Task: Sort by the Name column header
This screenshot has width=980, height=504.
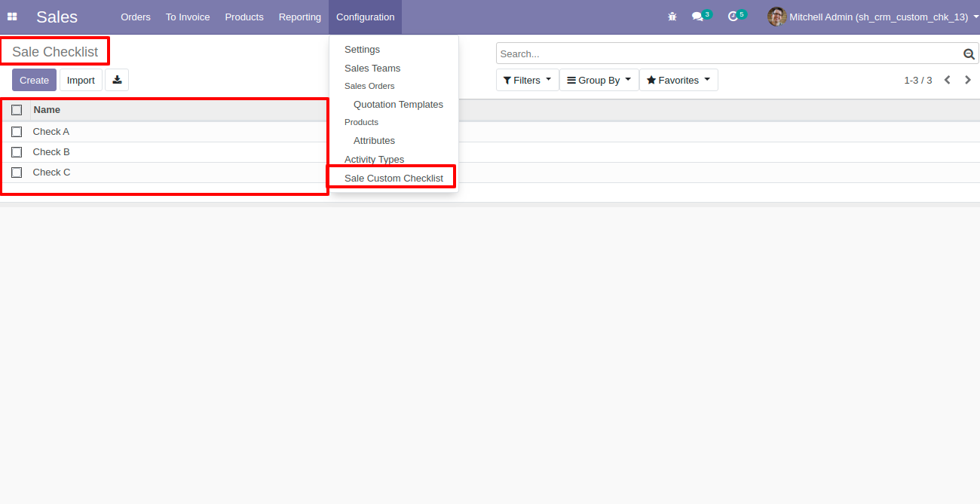Action: coord(47,110)
